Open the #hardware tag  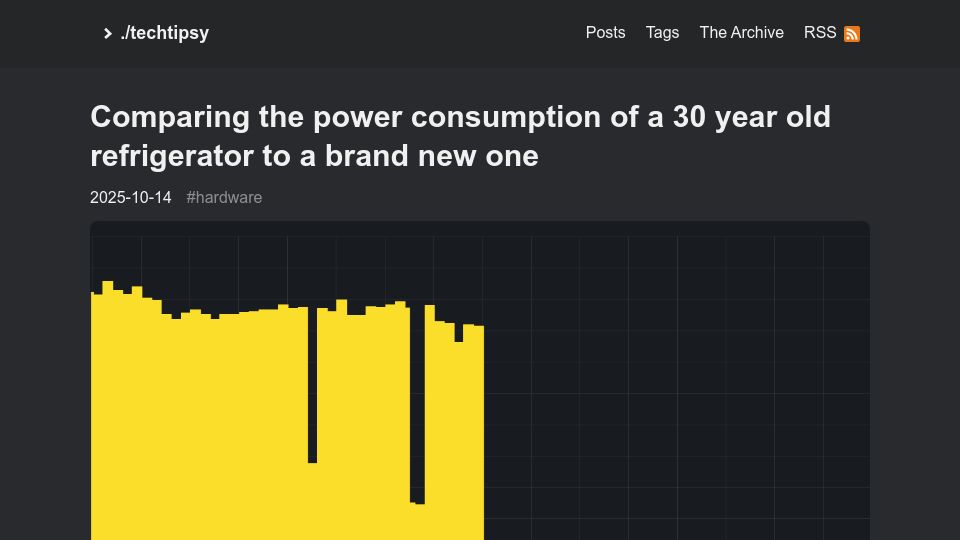coord(224,197)
